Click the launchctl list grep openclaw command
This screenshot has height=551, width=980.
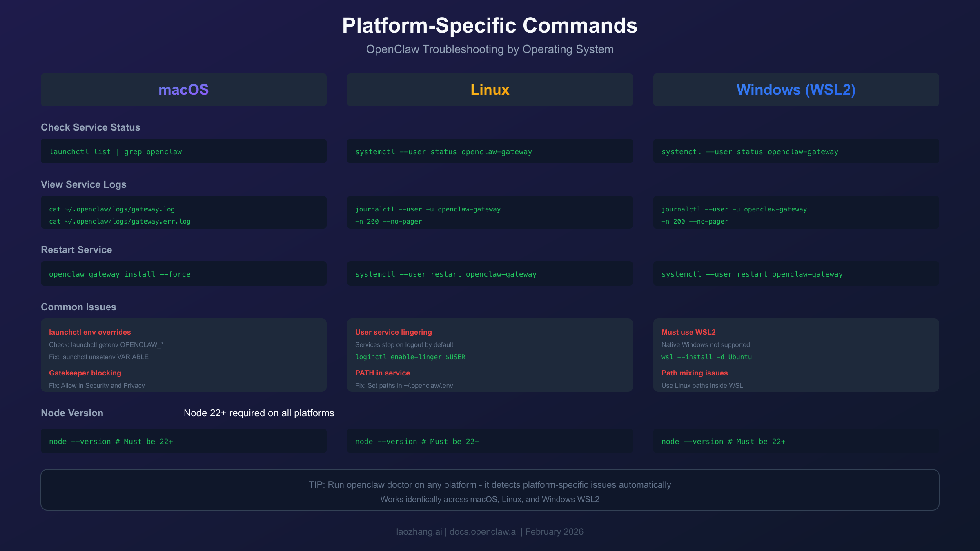pyautogui.click(x=116, y=151)
